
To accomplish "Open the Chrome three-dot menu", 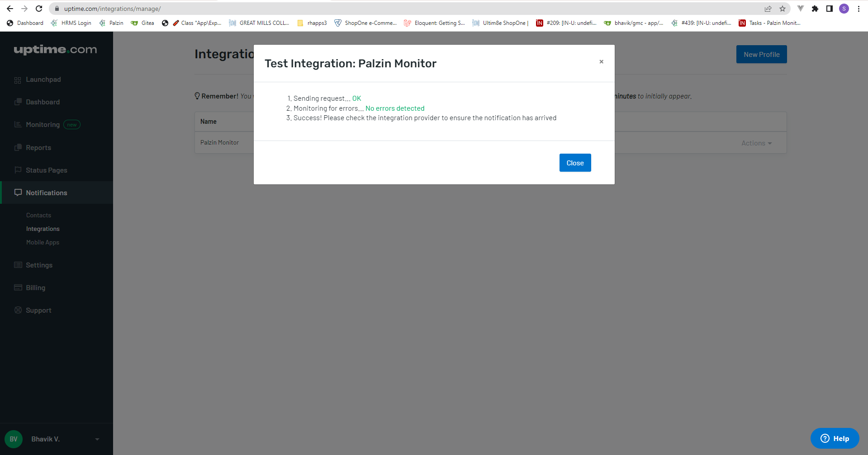I will coord(859,9).
